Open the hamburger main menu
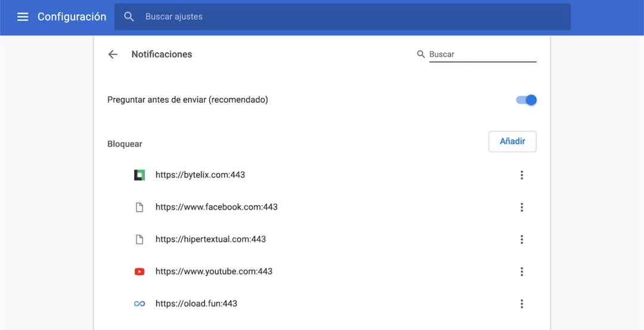Image resolution: width=644 pixels, height=330 pixels. click(x=23, y=17)
